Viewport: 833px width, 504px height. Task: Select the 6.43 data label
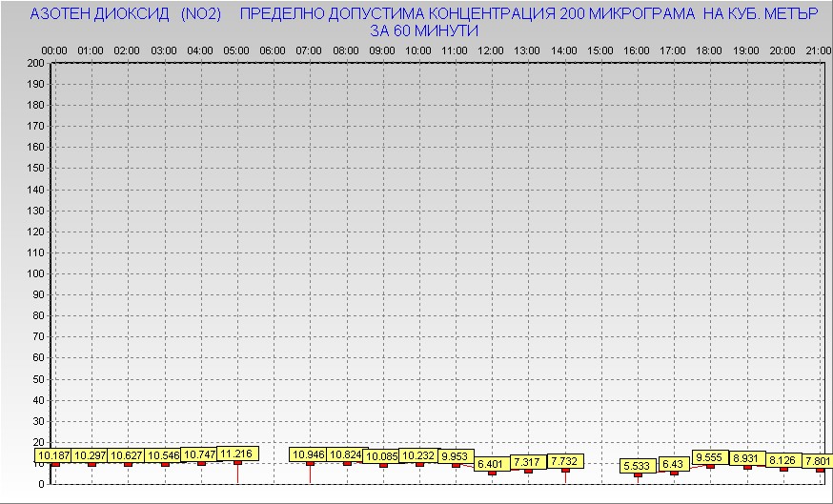673,464
